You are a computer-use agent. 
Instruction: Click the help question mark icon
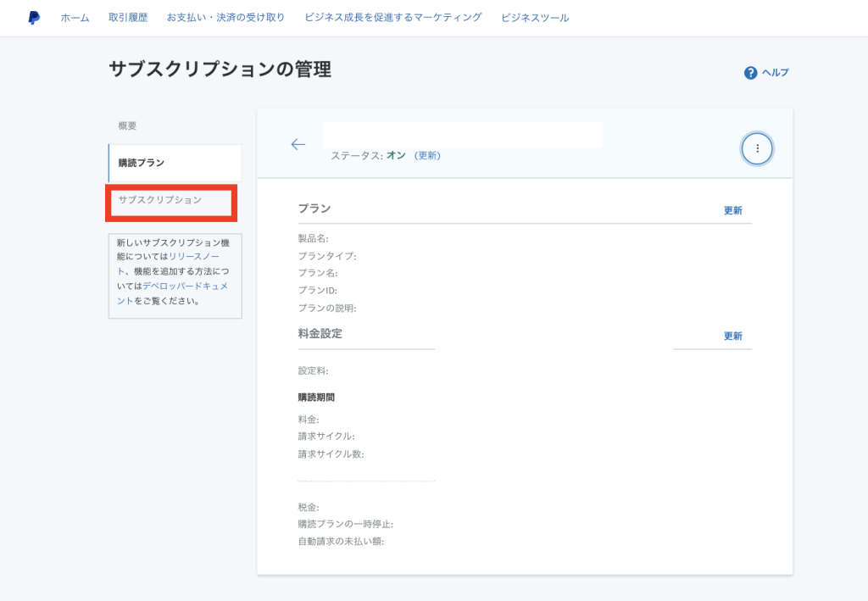point(750,73)
